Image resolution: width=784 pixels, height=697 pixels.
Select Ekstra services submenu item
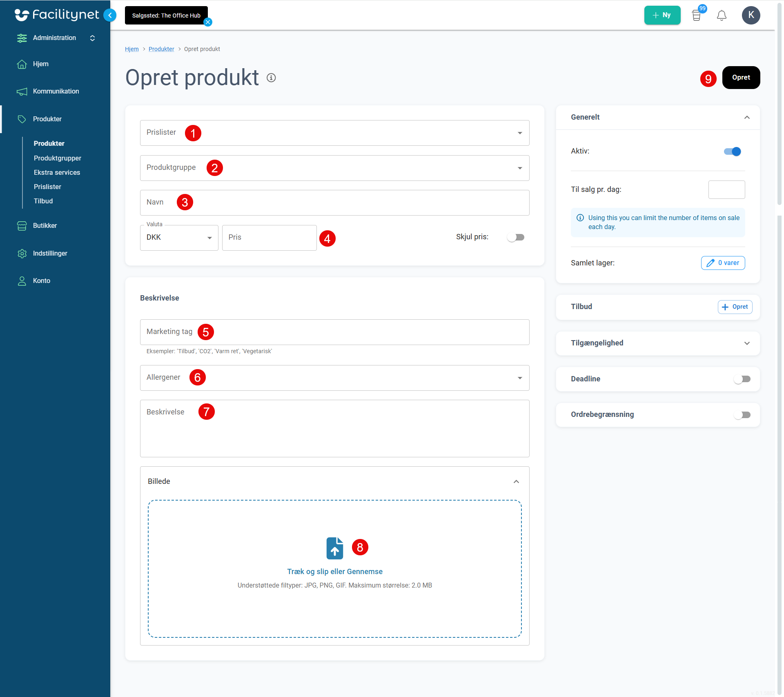57,173
